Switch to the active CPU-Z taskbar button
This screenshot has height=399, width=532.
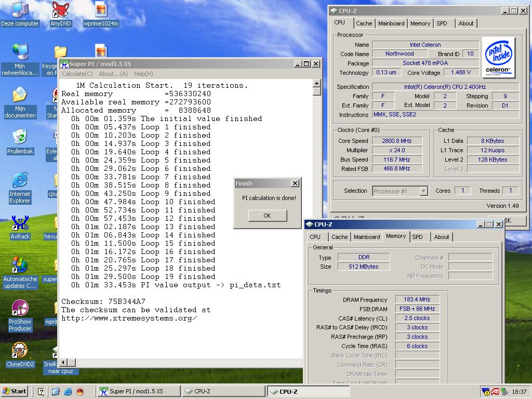[308, 391]
